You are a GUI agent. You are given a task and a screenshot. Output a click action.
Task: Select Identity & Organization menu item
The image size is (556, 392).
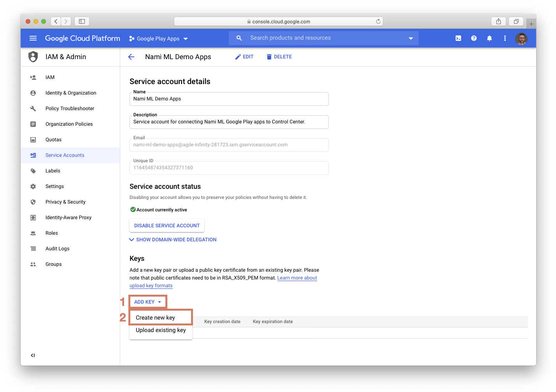[70, 93]
